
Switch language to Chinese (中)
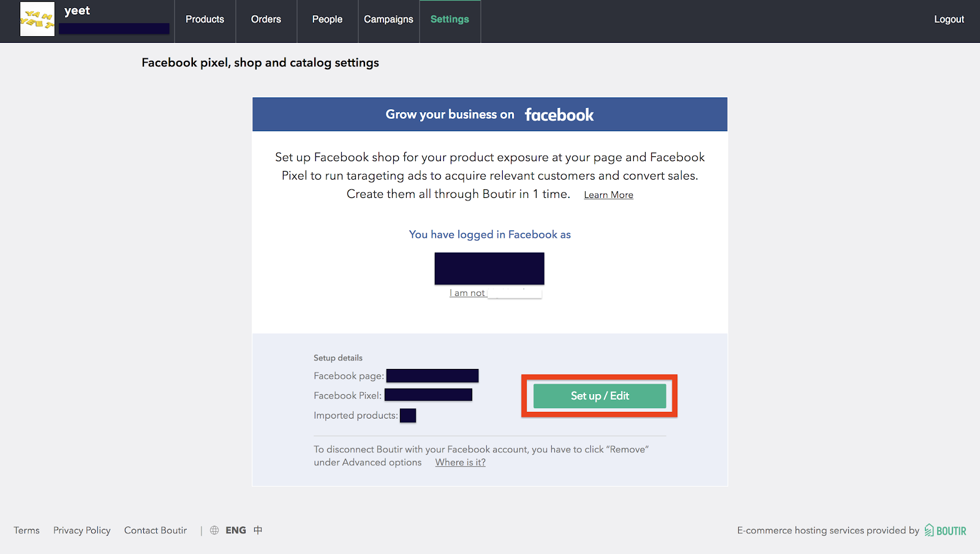point(258,531)
